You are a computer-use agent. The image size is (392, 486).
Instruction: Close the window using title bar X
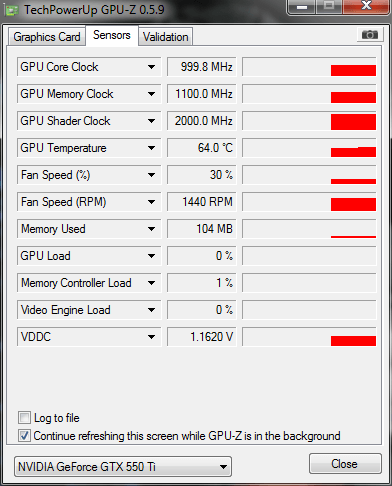click(367, 6)
